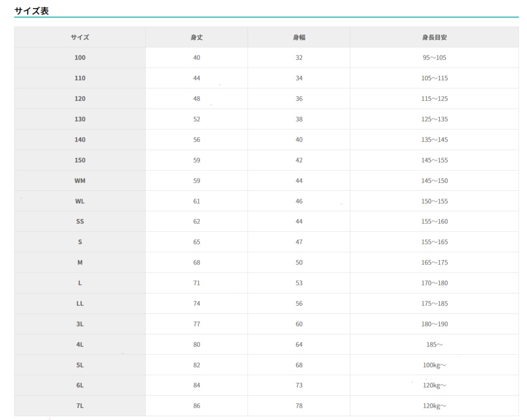This screenshot has width=527, height=420.
Task: Click the 身丈 column header
Action: [197, 37]
